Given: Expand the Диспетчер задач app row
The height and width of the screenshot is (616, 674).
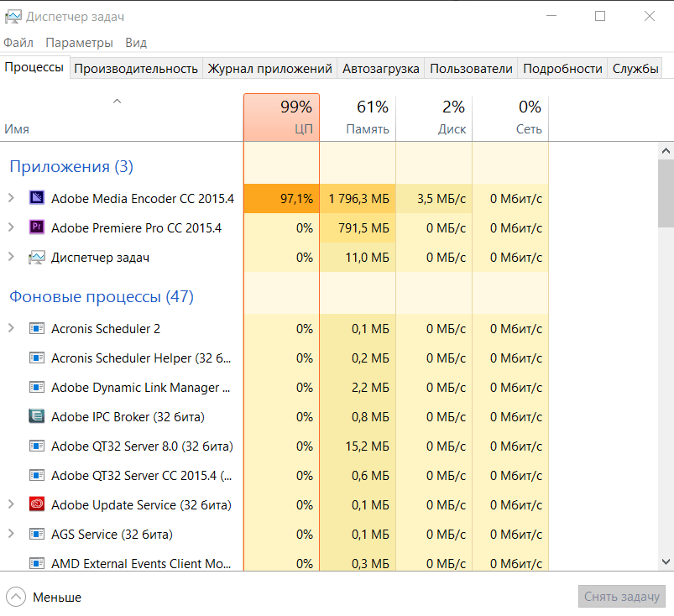Looking at the screenshot, I should tap(11, 257).
